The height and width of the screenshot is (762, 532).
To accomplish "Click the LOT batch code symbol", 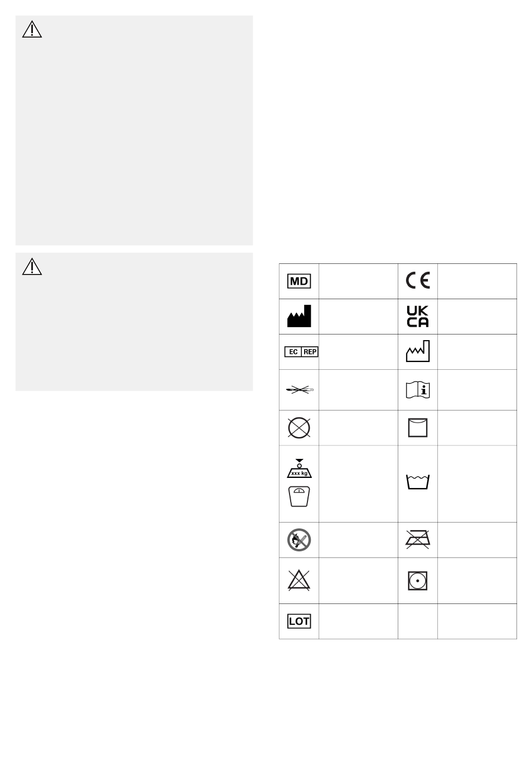I will click(299, 621).
